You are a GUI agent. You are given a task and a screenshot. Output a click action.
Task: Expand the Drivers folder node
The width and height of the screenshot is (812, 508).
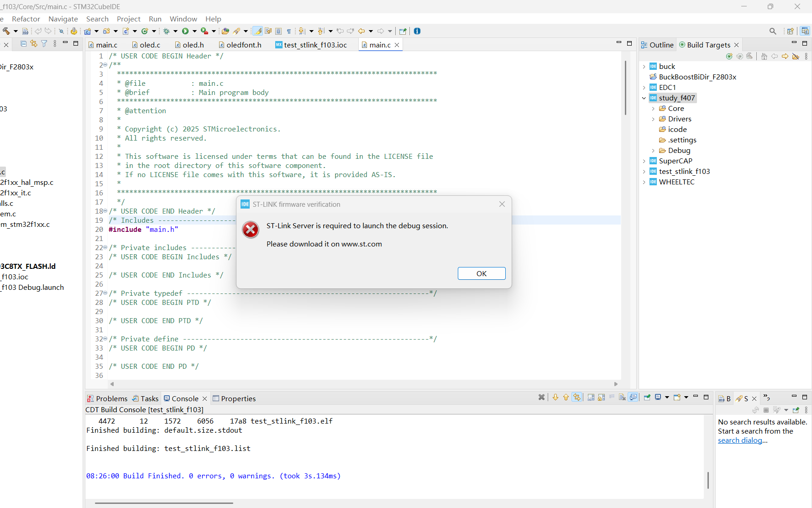(x=653, y=119)
